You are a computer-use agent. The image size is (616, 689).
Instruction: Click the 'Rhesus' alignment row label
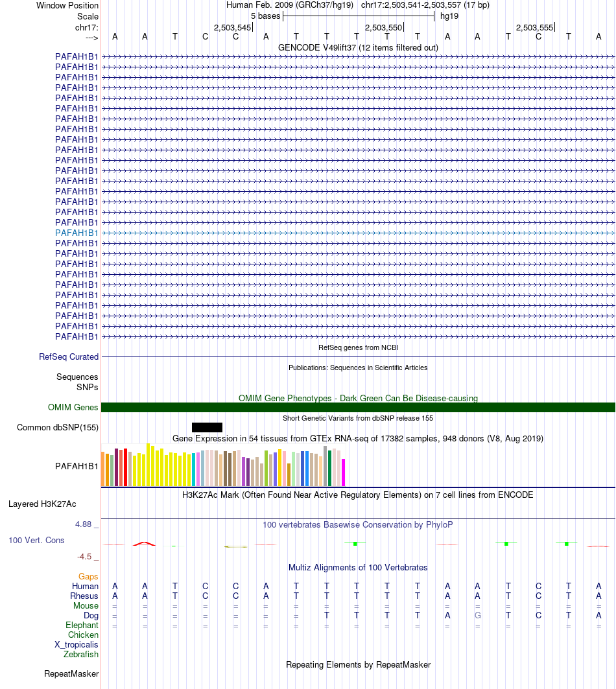(84, 596)
